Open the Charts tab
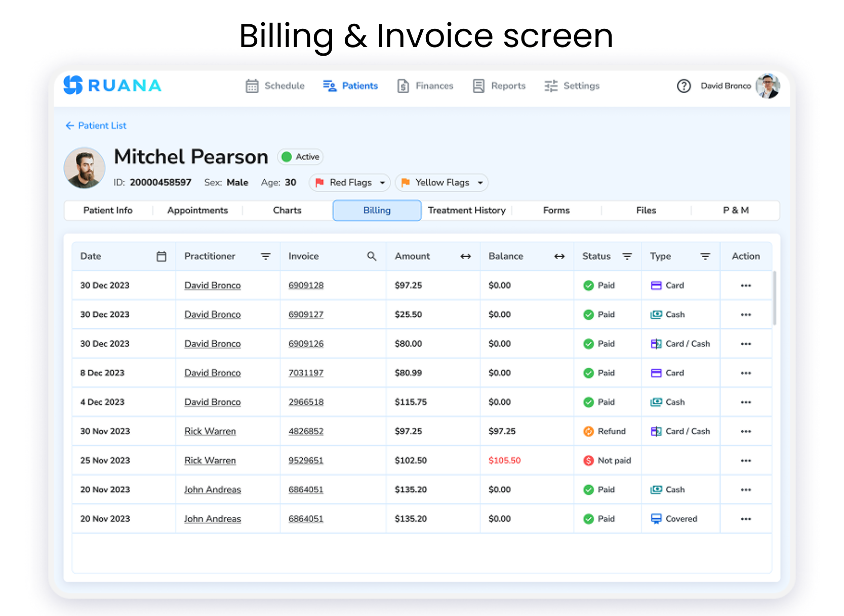The height and width of the screenshot is (616, 844). tap(287, 211)
